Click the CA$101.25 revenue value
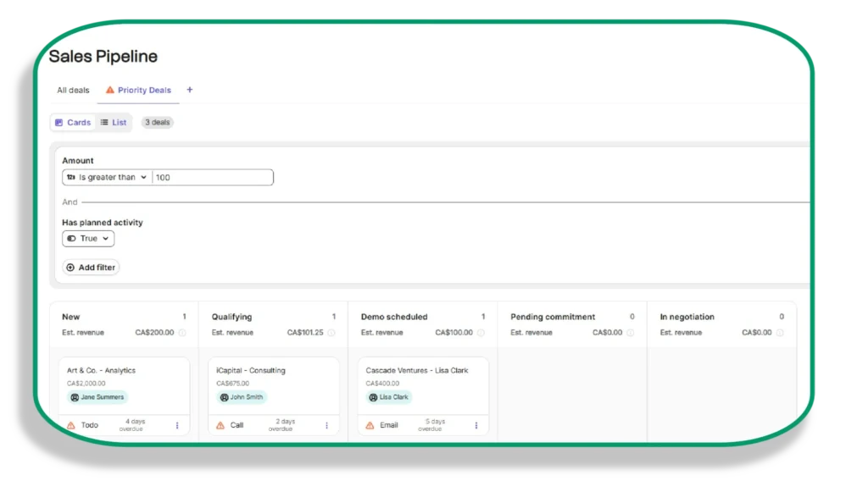 coord(305,333)
